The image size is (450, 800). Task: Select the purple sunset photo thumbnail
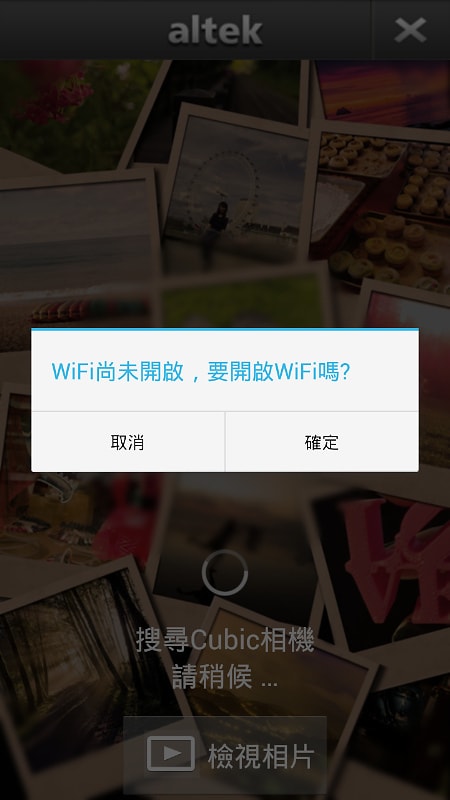pyautogui.click(x=383, y=93)
